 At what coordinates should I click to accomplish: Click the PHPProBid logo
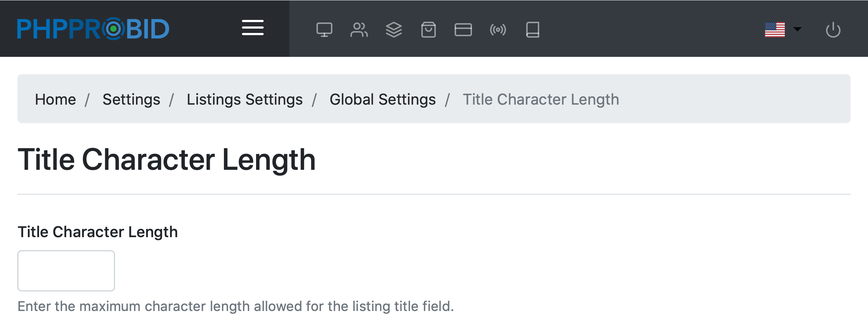click(93, 29)
